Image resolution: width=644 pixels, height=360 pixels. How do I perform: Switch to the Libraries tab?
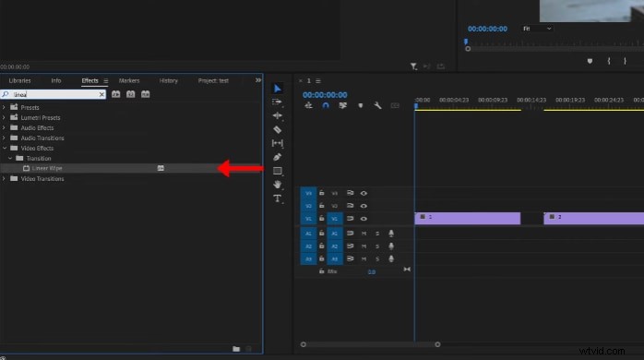click(19, 81)
